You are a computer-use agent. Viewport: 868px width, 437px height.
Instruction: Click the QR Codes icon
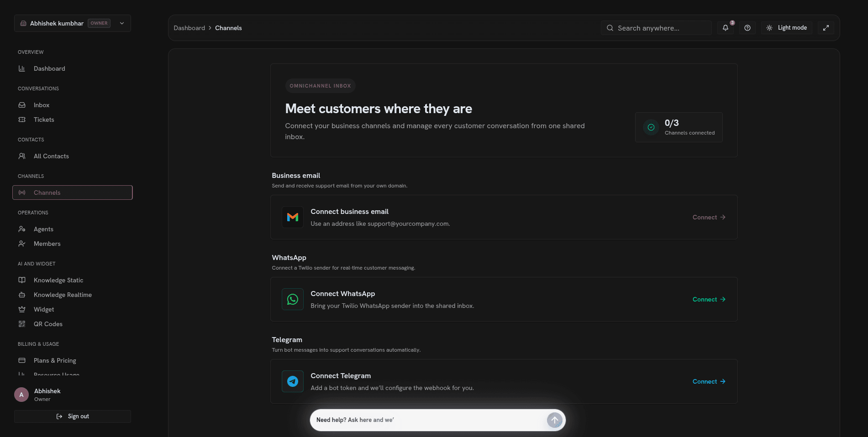22,324
